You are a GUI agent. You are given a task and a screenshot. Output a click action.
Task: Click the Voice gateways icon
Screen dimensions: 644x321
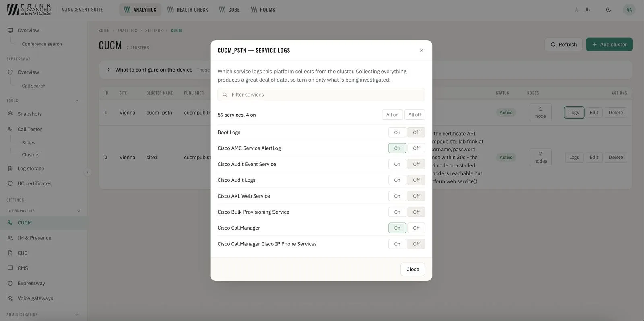coord(10,298)
